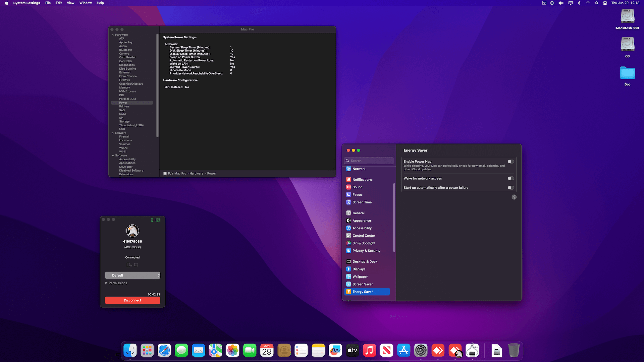The height and width of the screenshot is (362, 644).
Task: Click chat icon in remote session window
Action: [136, 265]
